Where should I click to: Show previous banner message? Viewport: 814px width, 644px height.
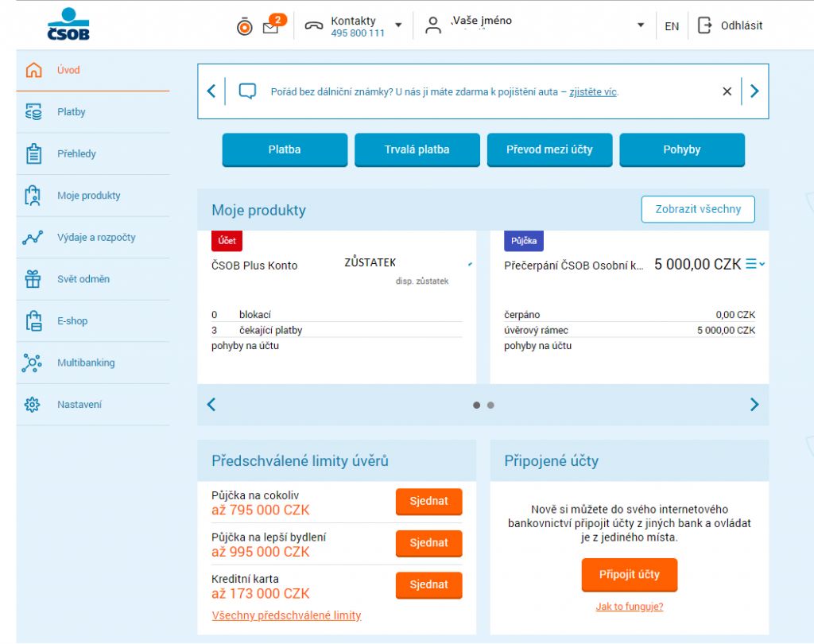pyautogui.click(x=211, y=91)
